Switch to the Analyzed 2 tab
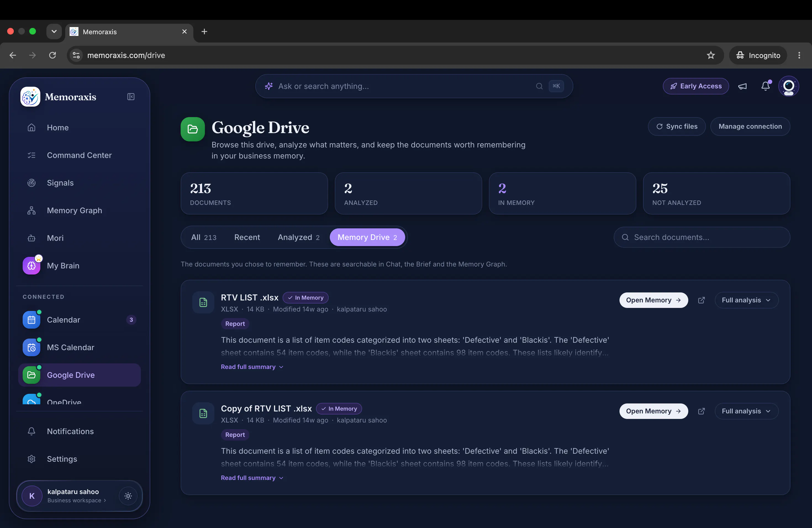 click(x=299, y=237)
